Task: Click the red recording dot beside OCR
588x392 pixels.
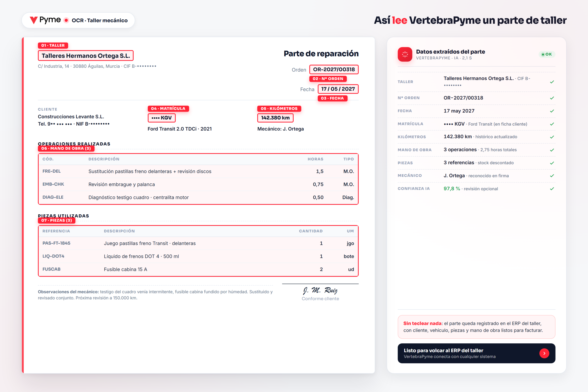Action: (x=66, y=20)
